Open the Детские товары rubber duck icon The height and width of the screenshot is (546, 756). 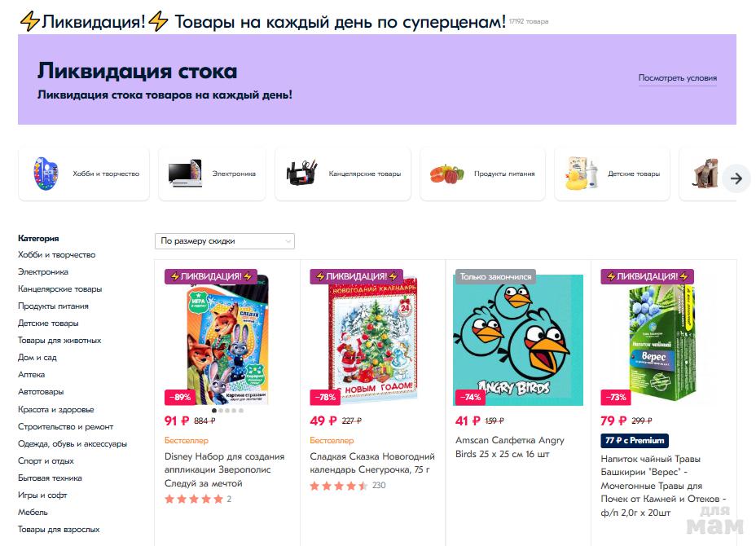click(582, 173)
